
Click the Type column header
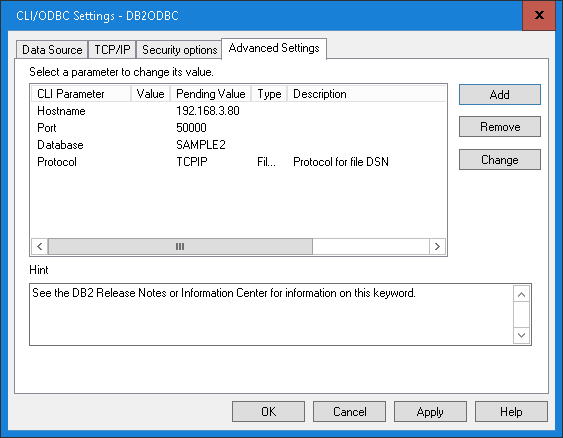pos(269,94)
